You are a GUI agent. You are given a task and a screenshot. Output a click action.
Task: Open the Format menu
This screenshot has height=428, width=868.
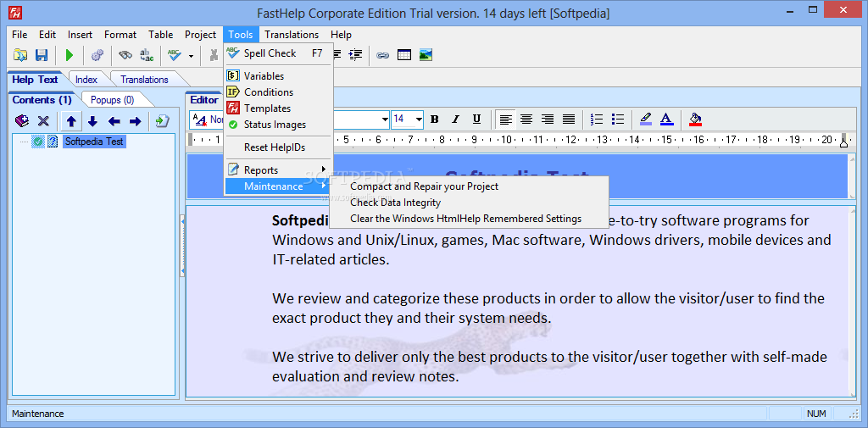click(120, 35)
